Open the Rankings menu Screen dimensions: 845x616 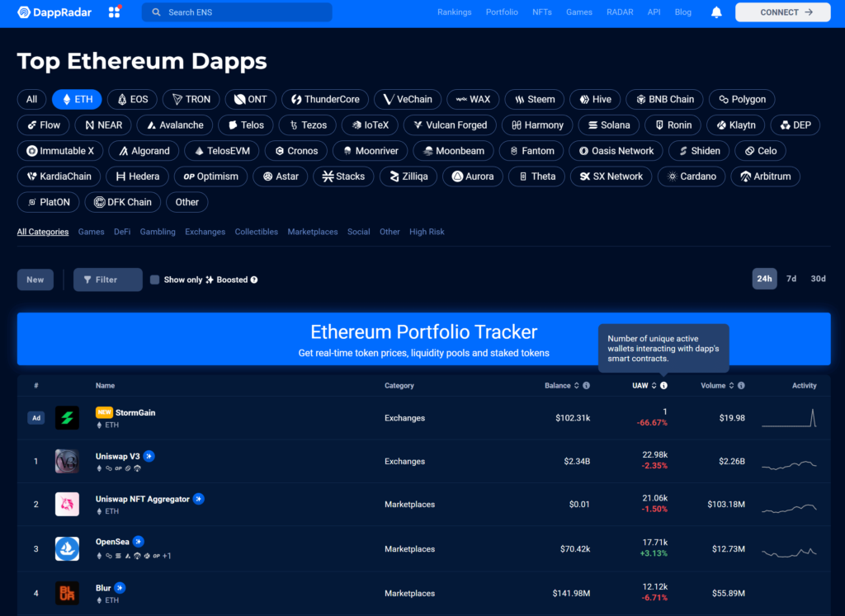[x=455, y=12]
